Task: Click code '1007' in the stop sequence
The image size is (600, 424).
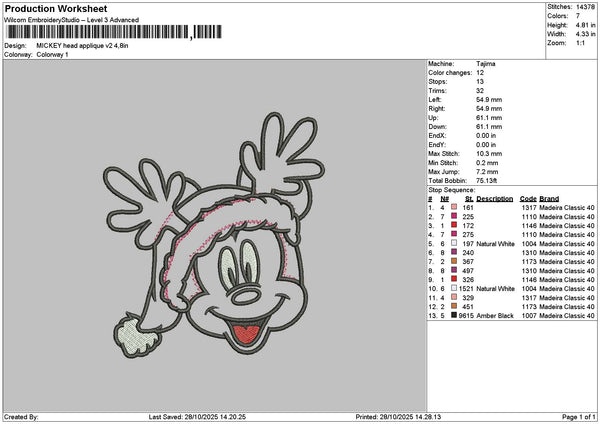Action: tap(529, 316)
